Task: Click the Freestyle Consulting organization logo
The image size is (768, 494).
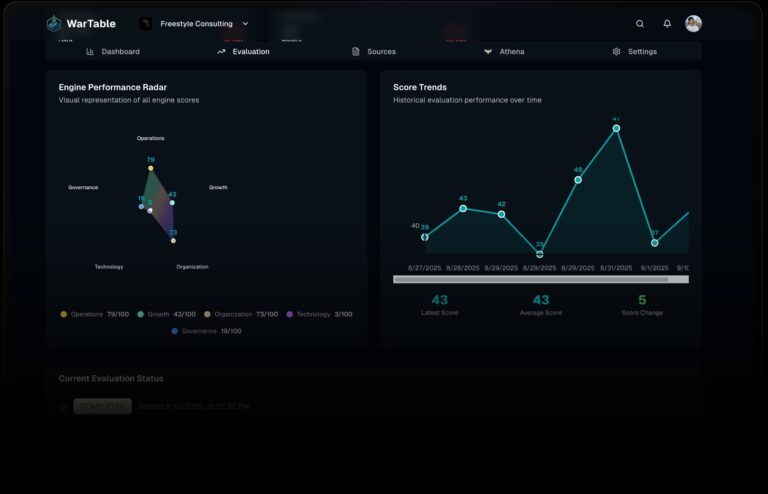Action: click(x=145, y=24)
